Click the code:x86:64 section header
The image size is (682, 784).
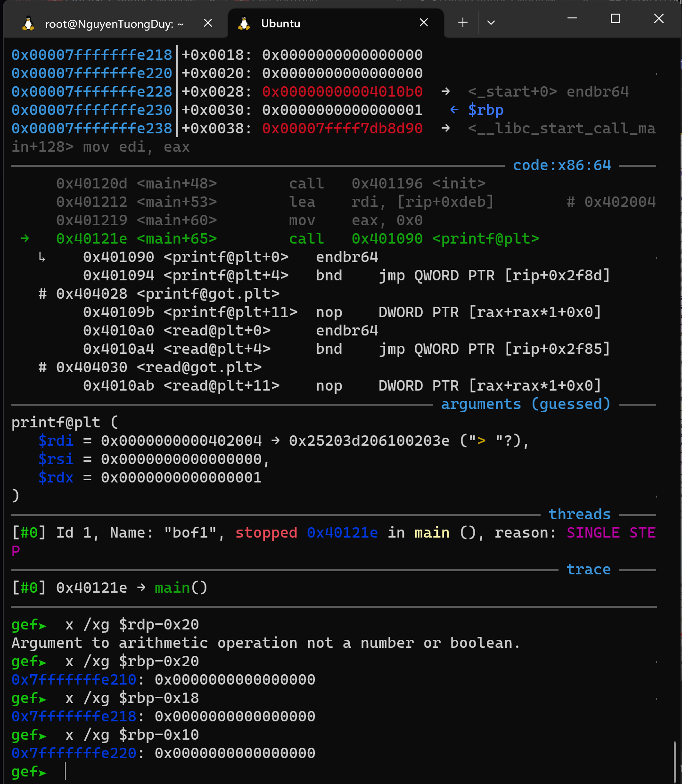562,165
